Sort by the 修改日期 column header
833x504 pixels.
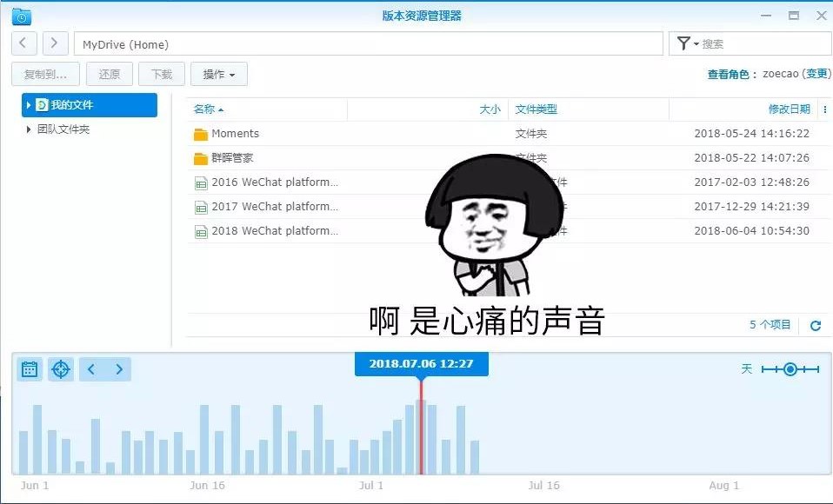790,109
